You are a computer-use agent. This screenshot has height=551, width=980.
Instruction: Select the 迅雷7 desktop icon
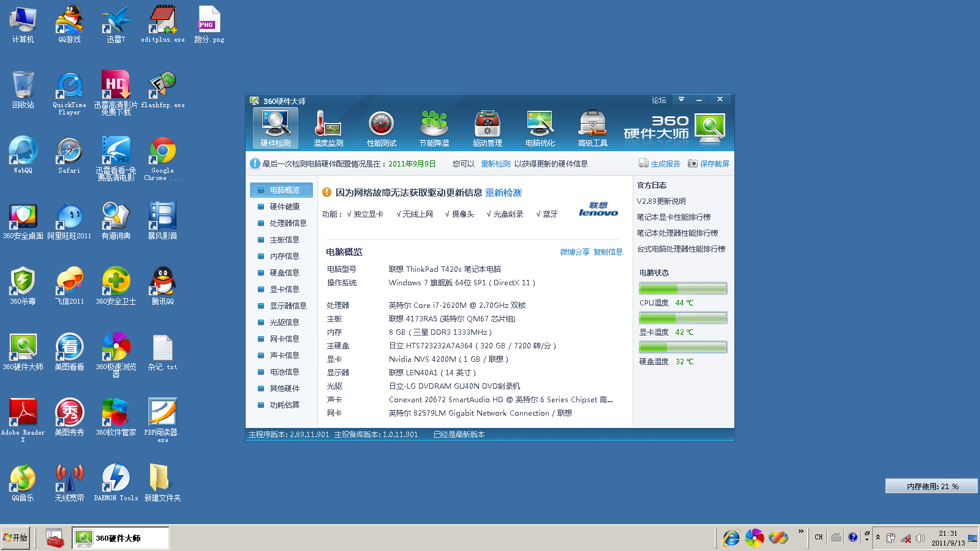pos(116,24)
